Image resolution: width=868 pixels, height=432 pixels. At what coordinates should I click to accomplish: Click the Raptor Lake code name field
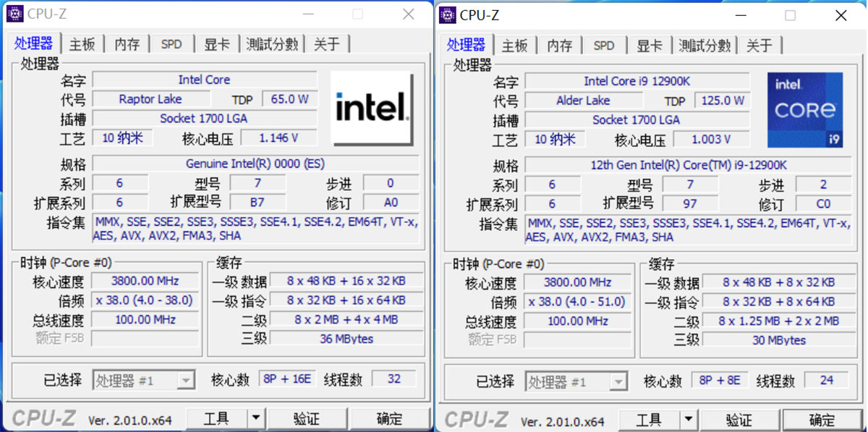[x=150, y=99]
